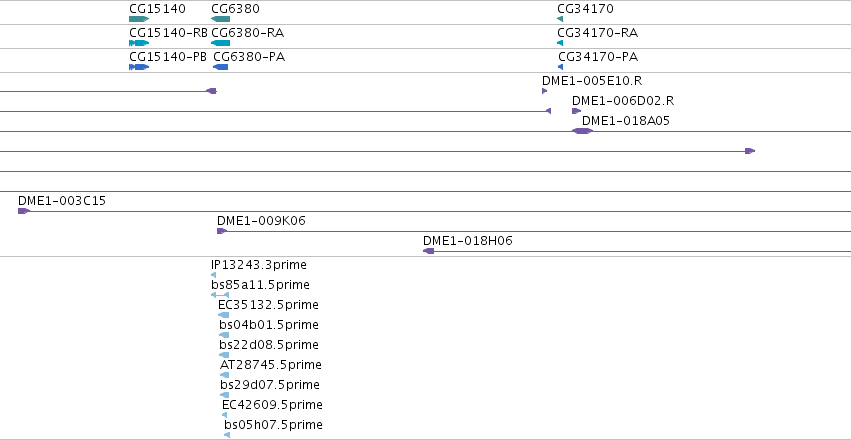This screenshot has height=440, width=851.
Task: Select EST label bs04b01.5prime
Action: tap(269, 325)
